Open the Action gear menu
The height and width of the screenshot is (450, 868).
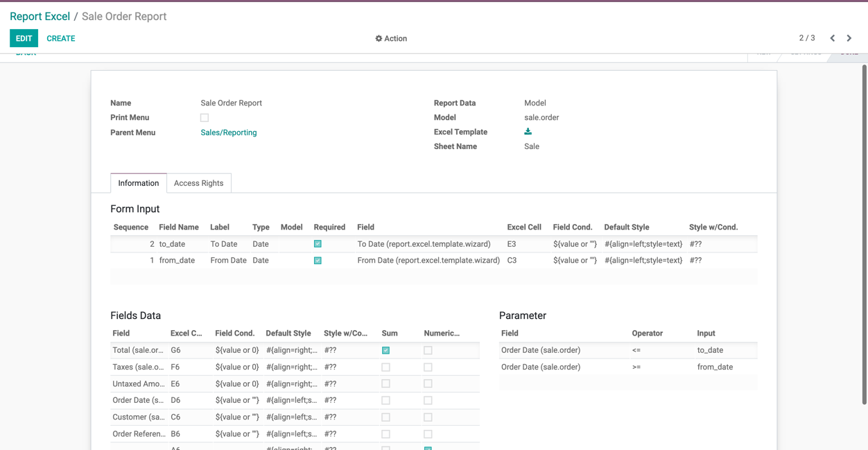(391, 39)
